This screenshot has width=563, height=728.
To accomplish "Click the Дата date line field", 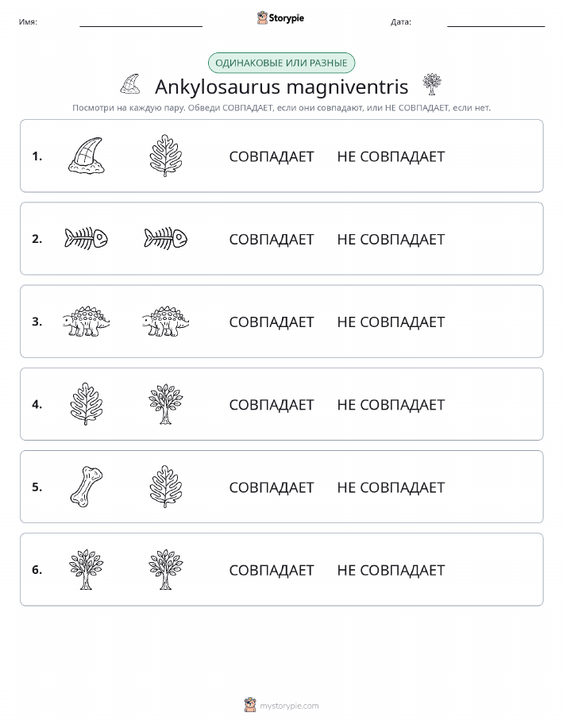I will [496, 21].
